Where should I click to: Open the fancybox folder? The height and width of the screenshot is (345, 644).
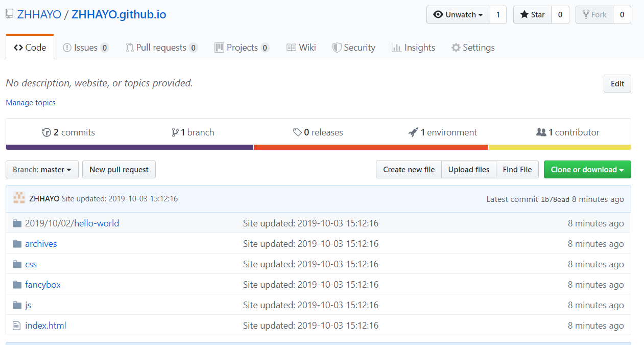(43, 285)
